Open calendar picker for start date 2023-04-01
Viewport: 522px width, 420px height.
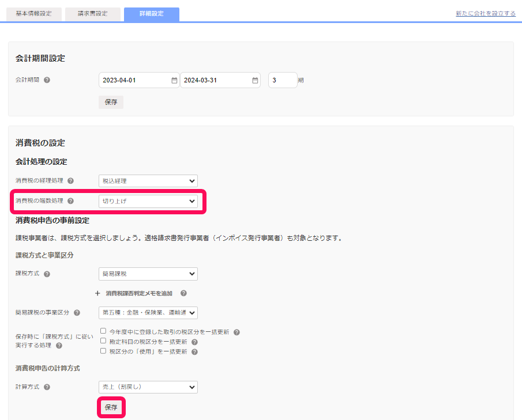[174, 81]
